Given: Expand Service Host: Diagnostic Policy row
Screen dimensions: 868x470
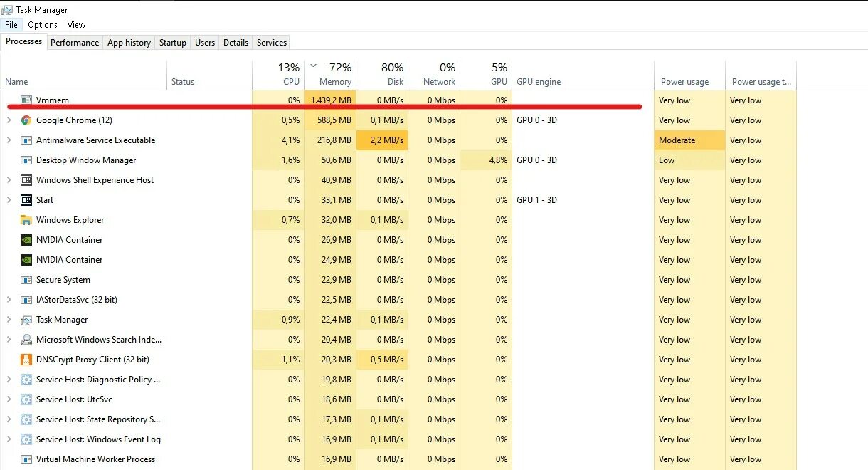Looking at the screenshot, I should (x=9, y=380).
